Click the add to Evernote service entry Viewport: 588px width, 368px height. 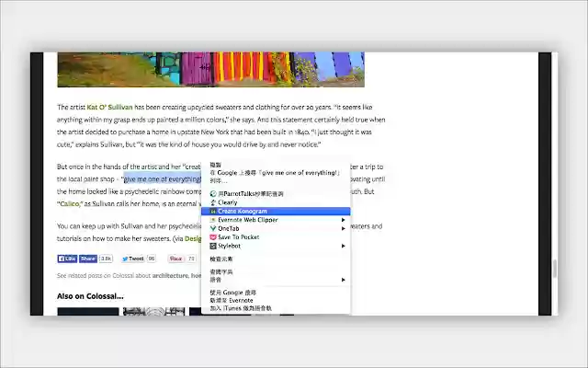(x=276, y=301)
